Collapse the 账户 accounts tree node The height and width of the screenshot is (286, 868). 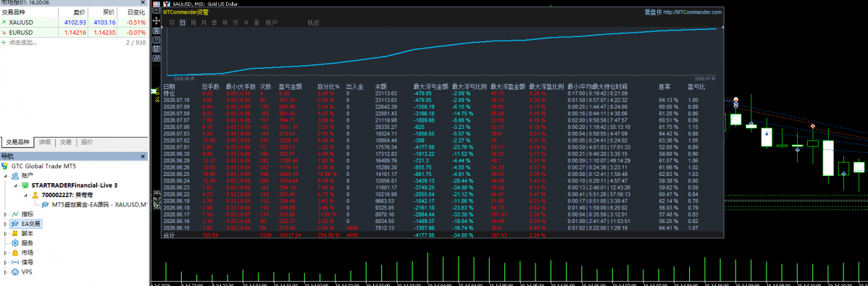[6, 175]
